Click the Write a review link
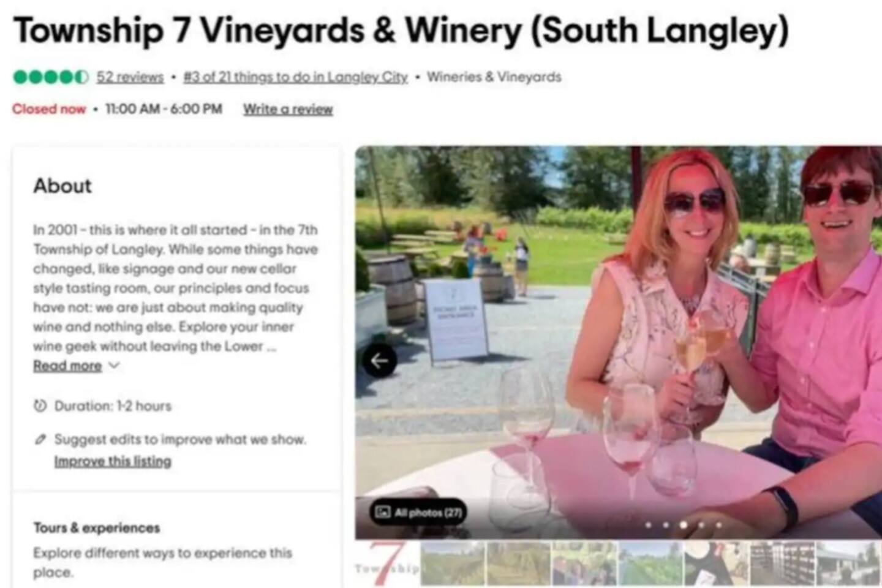This screenshot has height=588, width=882. (x=288, y=109)
